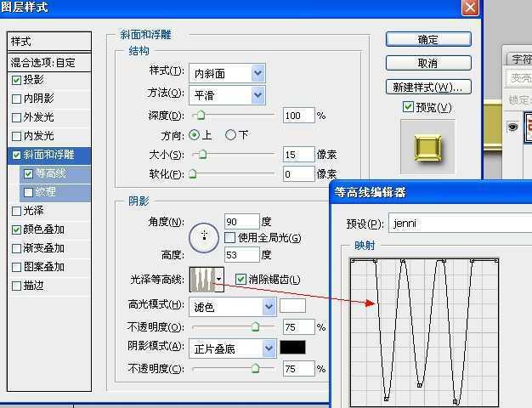This screenshot has width=532, height=408.
Task: Open the 高光模式 滤色 dropdown
Action: (232, 307)
